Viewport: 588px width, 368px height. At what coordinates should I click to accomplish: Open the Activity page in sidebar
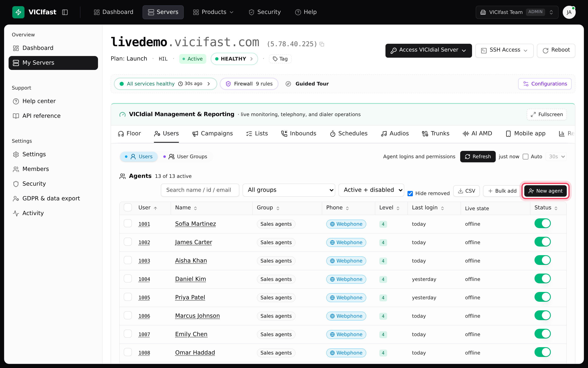pos(53,213)
